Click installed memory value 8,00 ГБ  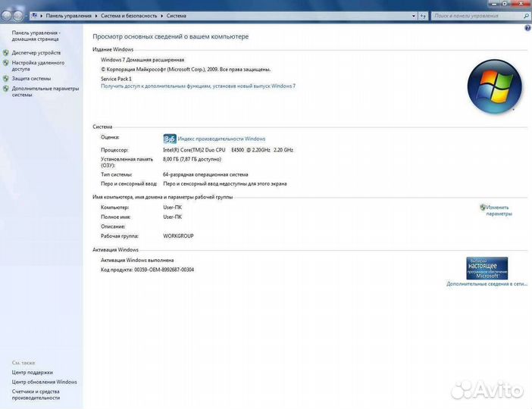click(172, 159)
